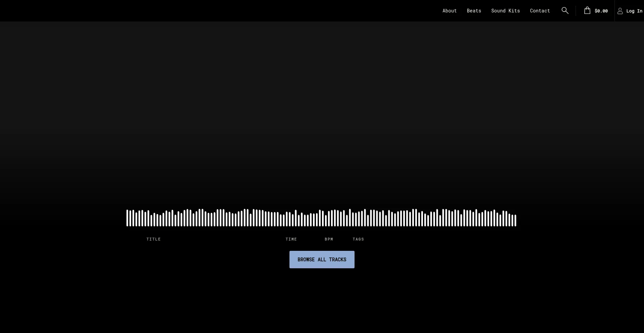This screenshot has height=333, width=644.
Task: Click the last bar of the waveform
Action: coord(515,220)
